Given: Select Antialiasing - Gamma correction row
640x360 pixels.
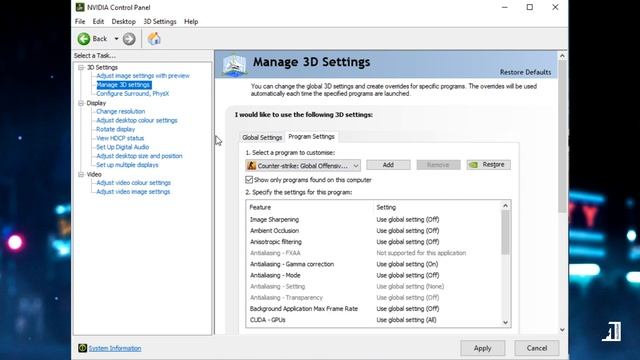Looking at the screenshot, I should pos(373,264).
